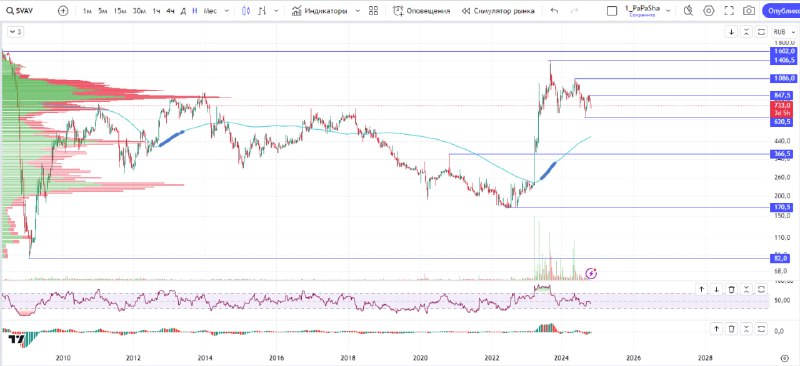
Task: Move main chart pane down
Action: point(731,32)
